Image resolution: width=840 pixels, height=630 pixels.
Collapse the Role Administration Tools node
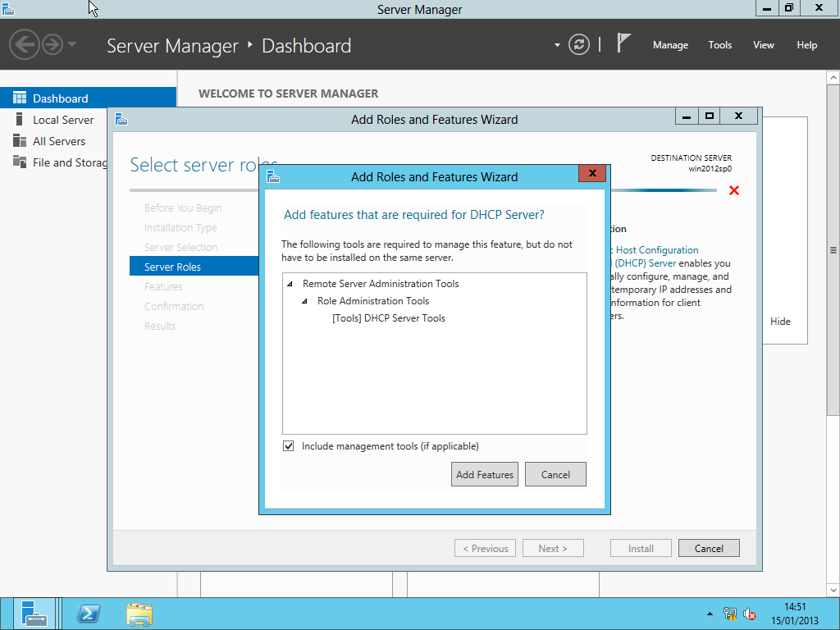tap(305, 301)
